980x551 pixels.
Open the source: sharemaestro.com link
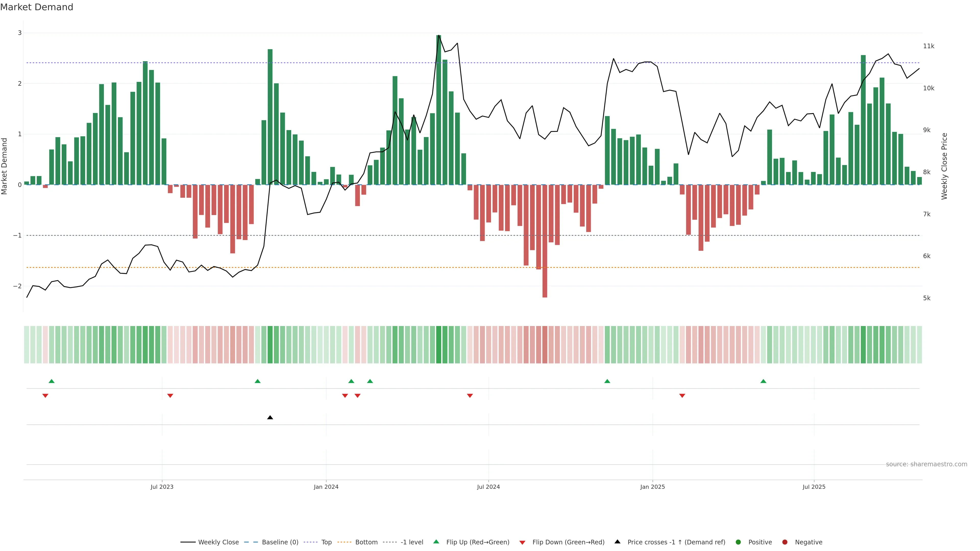[926, 464]
